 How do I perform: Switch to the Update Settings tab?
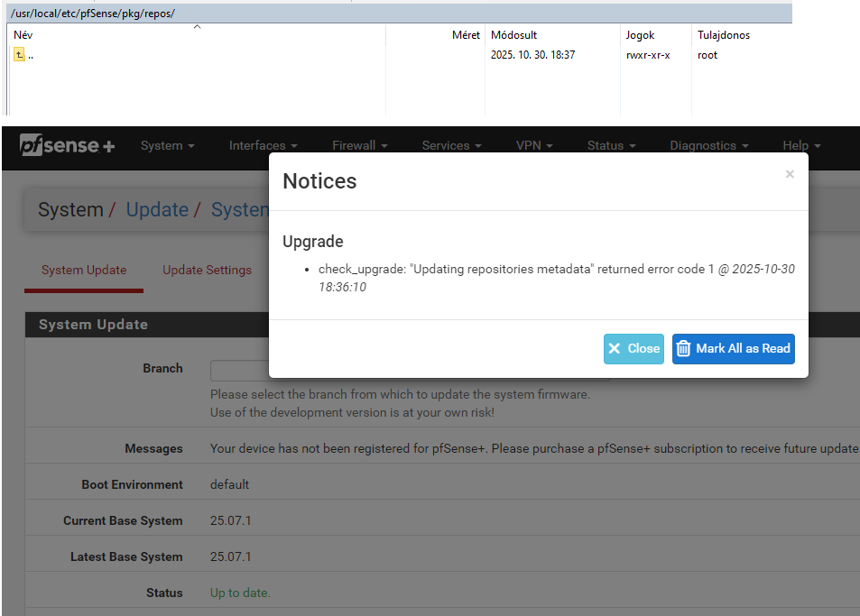pyautogui.click(x=207, y=270)
